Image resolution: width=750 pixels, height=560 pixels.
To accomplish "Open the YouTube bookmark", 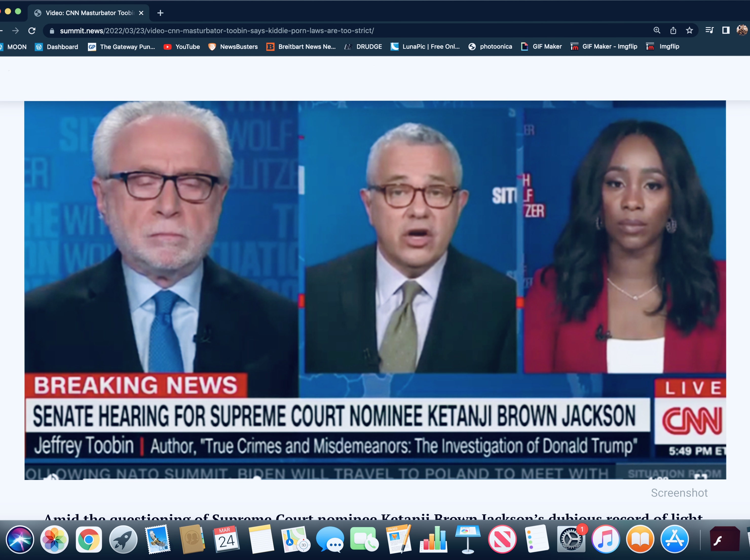I will [x=182, y=47].
